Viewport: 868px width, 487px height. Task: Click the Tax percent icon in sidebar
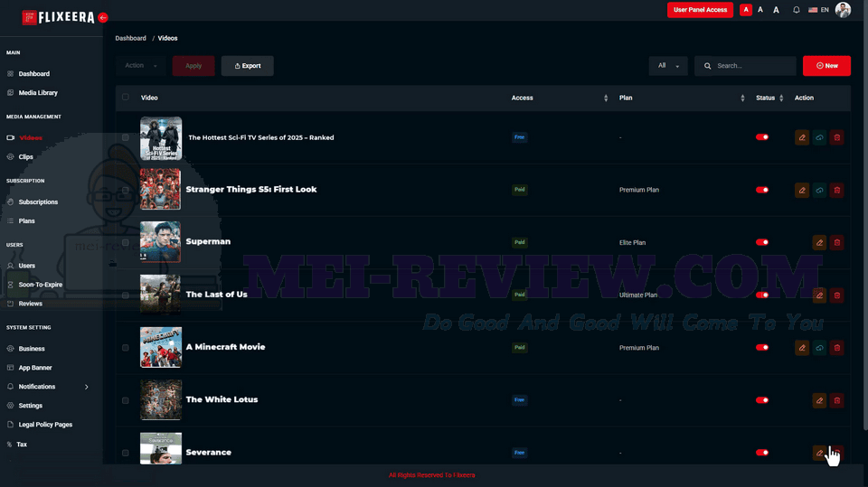pyautogui.click(x=9, y=445)
